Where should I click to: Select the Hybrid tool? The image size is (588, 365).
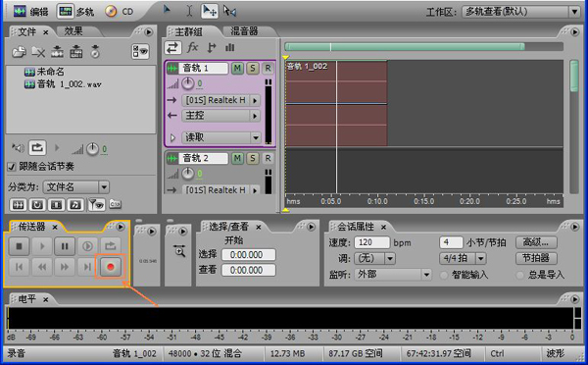pos(210,11)
